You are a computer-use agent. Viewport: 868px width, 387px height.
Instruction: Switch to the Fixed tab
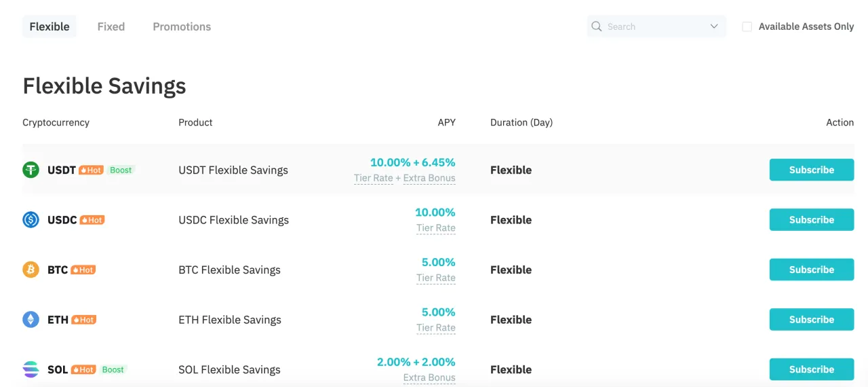pos(111,26)
